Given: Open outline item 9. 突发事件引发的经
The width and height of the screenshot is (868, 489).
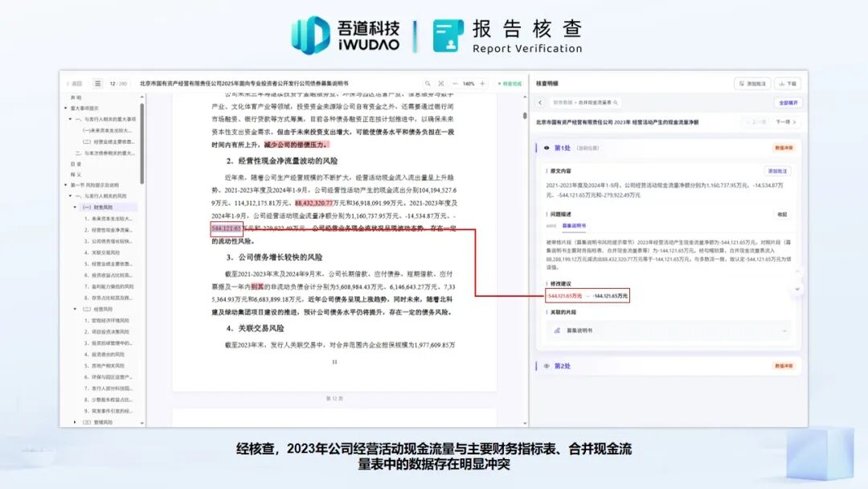Looking at the screenshot, I should coord(108,411).
